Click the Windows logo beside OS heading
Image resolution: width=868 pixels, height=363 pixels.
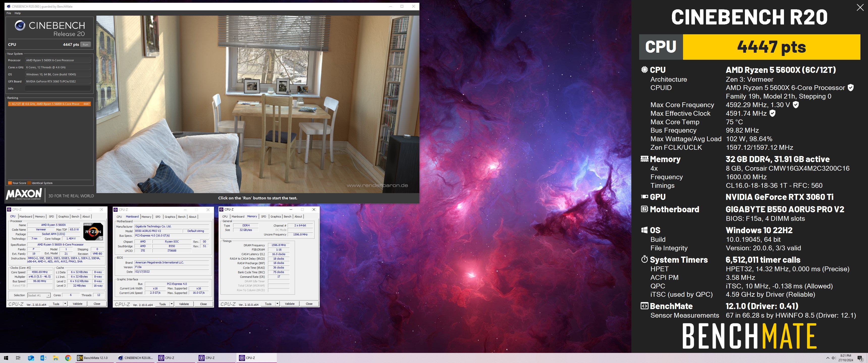point(644,230)
